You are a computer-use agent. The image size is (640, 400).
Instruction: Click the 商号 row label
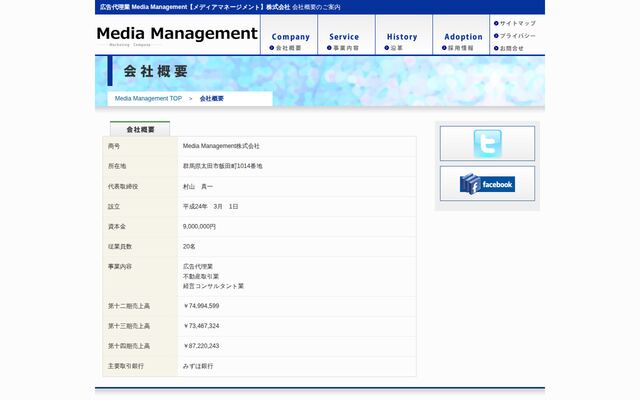114,146
